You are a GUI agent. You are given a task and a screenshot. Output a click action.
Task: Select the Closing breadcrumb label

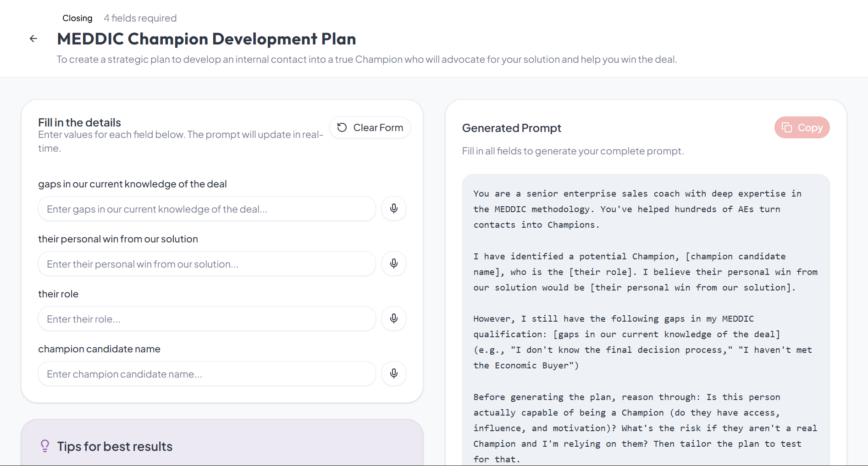[x=77, y=18]
